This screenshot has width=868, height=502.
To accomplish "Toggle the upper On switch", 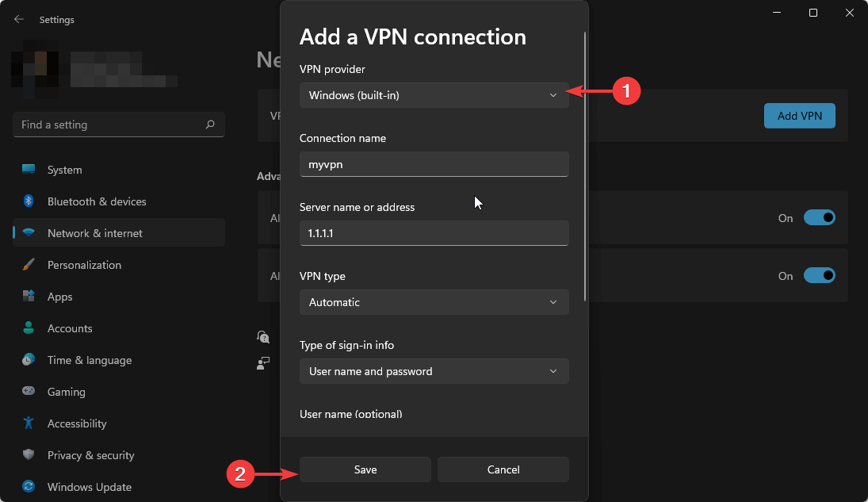I will click(x=820, y=217).
